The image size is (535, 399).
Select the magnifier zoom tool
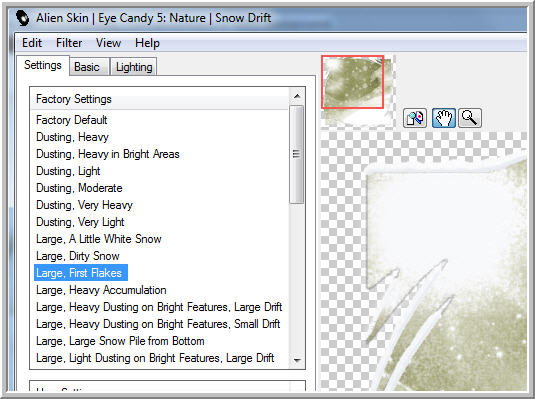[470, 118]
